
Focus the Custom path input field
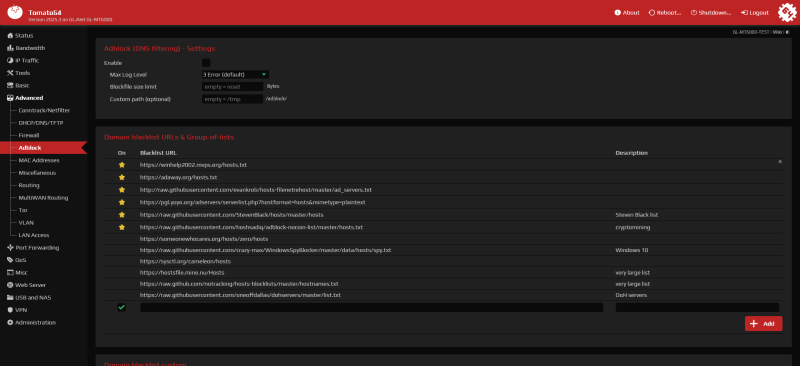pyautogui.click(x=233, y=99)
